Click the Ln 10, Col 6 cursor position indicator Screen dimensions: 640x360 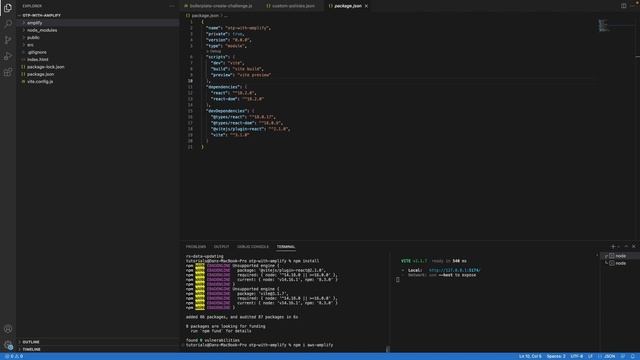[530, 356]
